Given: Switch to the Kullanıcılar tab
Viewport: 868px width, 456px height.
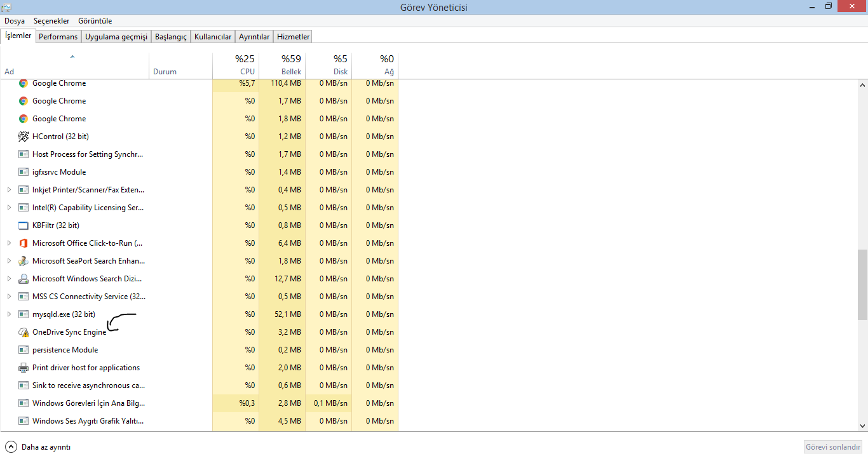Looking at the screenshot, I should point(213,37).
